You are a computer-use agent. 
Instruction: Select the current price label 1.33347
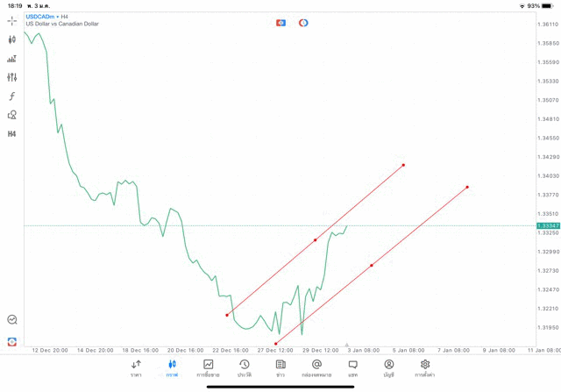(x=547, y=226)
